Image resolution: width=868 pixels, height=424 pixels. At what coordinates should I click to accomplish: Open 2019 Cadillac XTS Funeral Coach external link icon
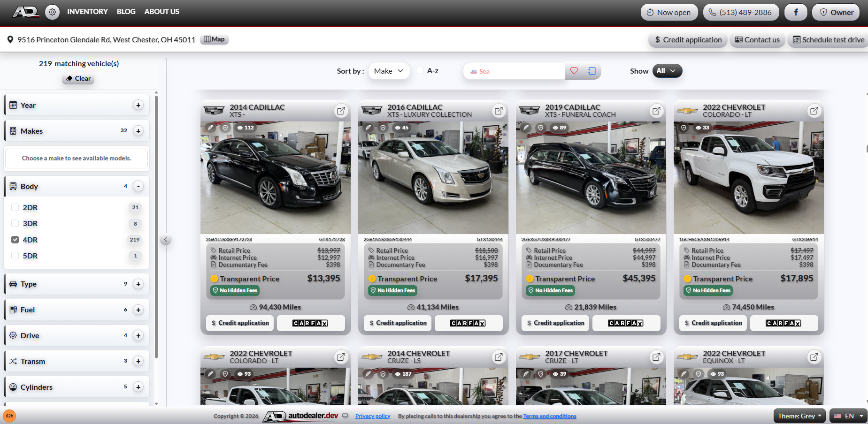[656, 111]
